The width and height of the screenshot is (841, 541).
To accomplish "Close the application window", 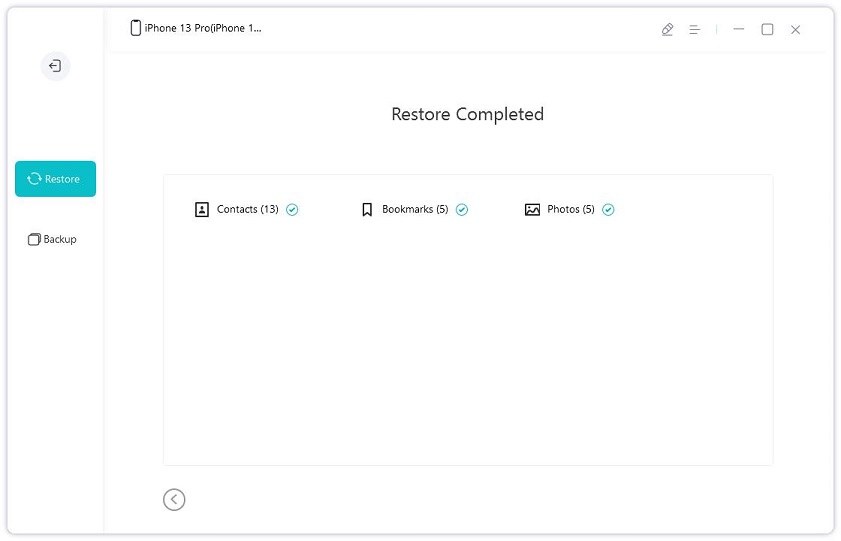I will (x=795, y=30).
